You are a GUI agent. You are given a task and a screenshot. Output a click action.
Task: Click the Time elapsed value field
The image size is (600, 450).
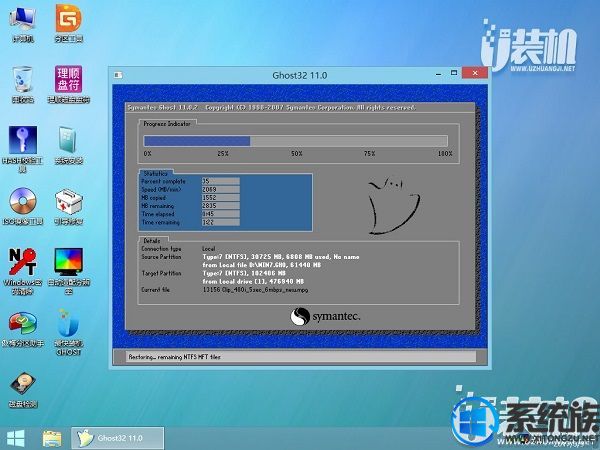(221, 214)
